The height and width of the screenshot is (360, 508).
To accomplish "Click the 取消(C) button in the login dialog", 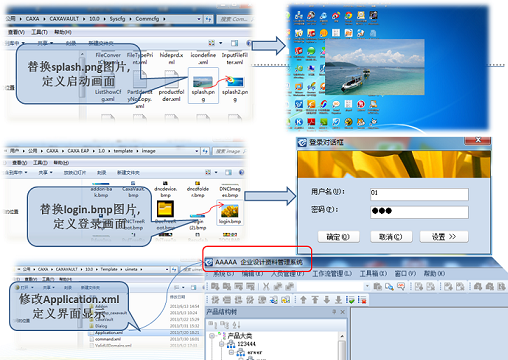I will click(391, 237).
